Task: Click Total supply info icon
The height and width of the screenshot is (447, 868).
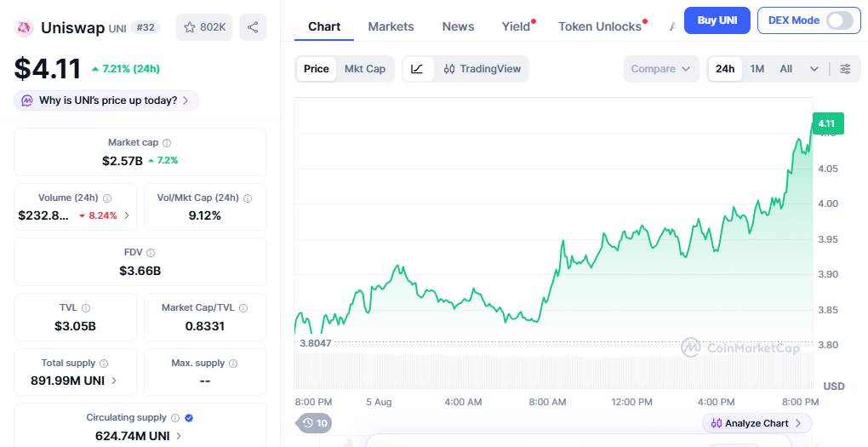Action: click(x=104, y=364)
